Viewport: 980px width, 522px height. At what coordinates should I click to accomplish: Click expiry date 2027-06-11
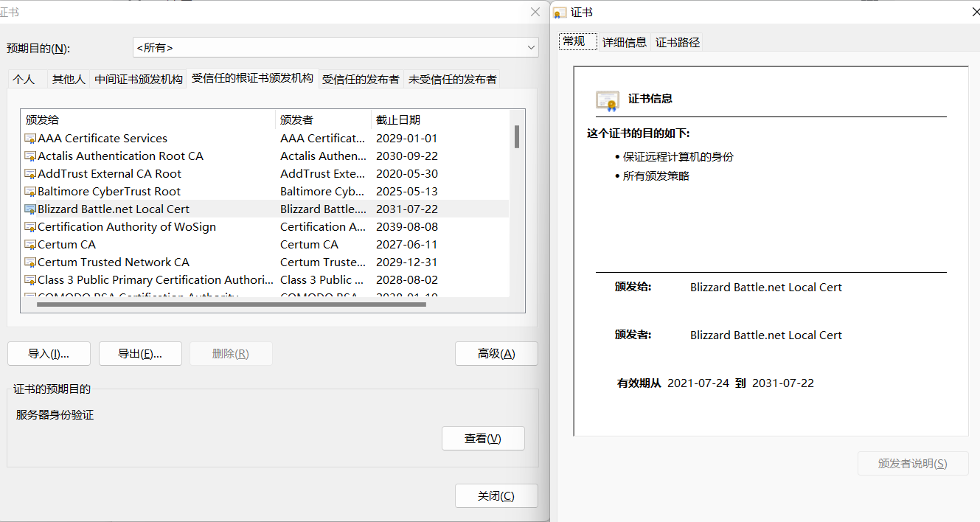[x=406, y=245]
